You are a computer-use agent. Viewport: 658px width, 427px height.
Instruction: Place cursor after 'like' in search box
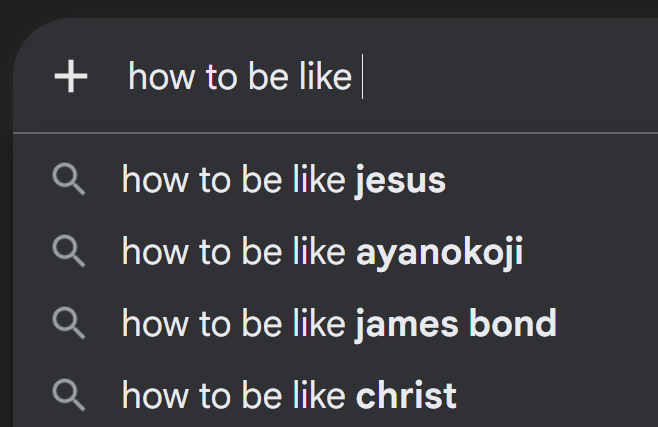[x=358, y=77]
